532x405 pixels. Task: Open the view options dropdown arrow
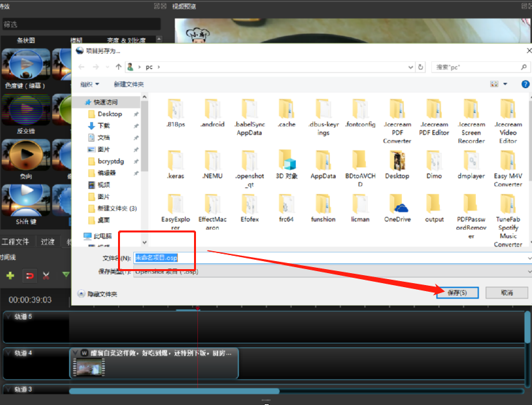tap(505, 84)
